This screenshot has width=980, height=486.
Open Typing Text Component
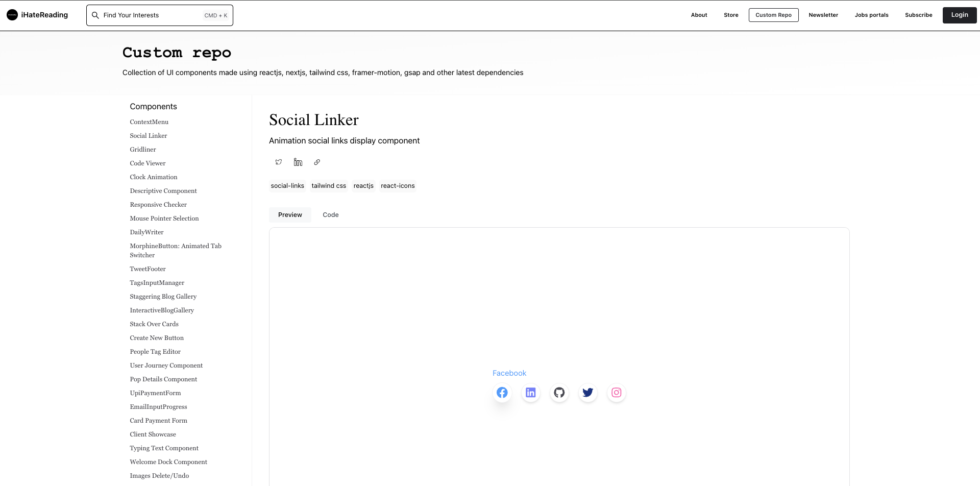[164, 448]
